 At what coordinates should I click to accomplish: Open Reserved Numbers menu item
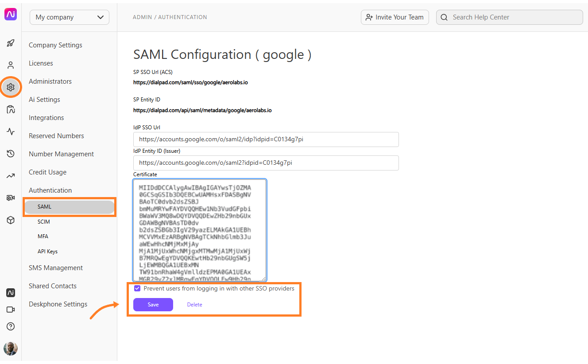[56, 136]
